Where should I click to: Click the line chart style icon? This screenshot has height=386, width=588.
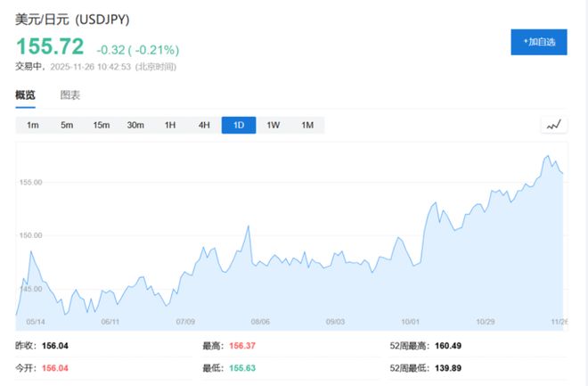(554, 126)
